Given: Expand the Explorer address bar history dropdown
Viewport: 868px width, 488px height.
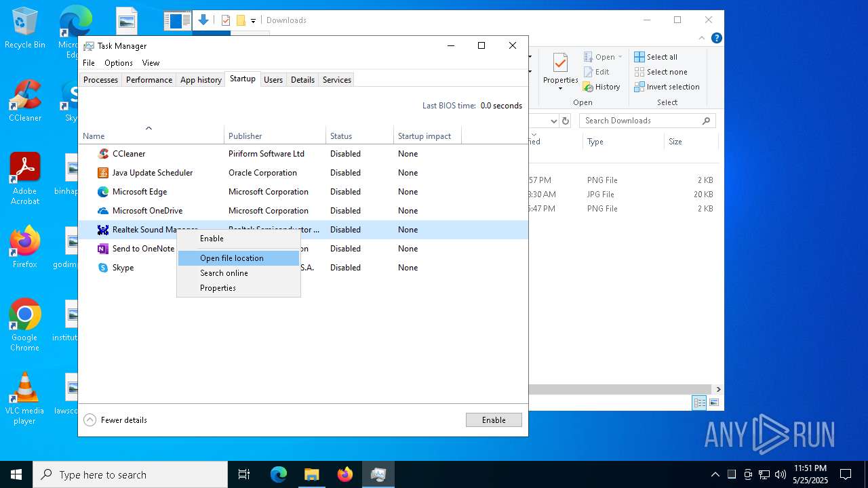Looking at the screenshot, I should pos(553,121).
